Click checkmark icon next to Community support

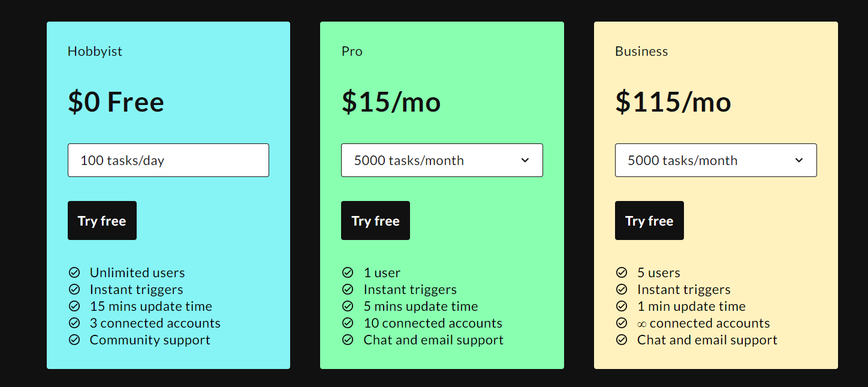pyautogui.click(x=74, y=340)
